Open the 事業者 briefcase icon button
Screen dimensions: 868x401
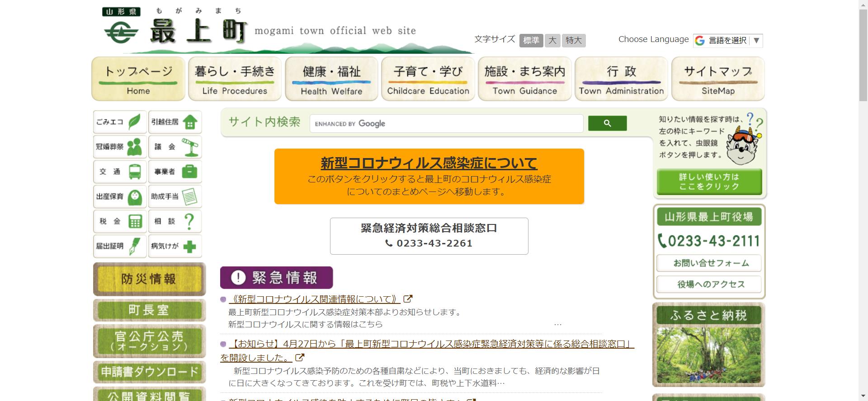[175, 172]
